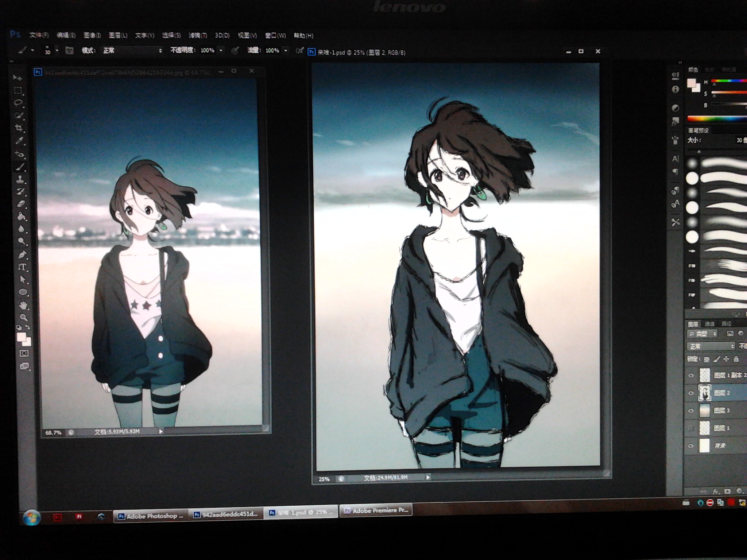The image size is (747, 560).
Task: Select the Clone Stamp tool
Action: pos(20,179)
